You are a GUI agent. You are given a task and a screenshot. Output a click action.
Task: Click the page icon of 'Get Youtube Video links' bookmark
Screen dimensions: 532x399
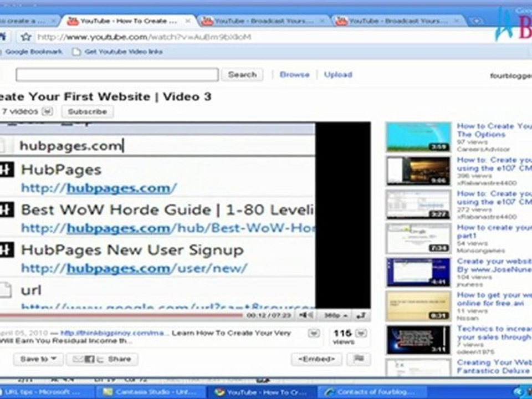coord(76,52)
